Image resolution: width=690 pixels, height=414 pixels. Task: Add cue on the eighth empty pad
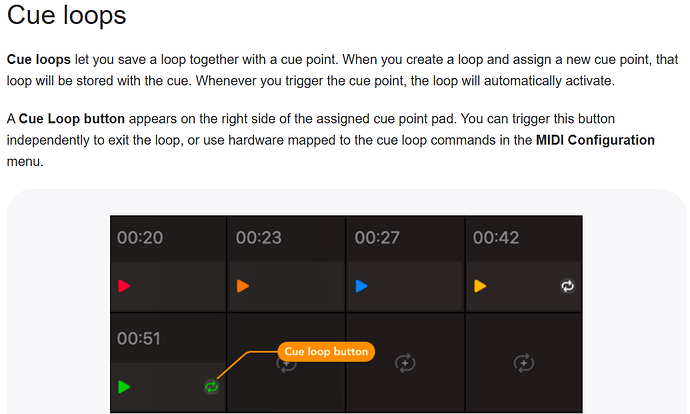524,363
